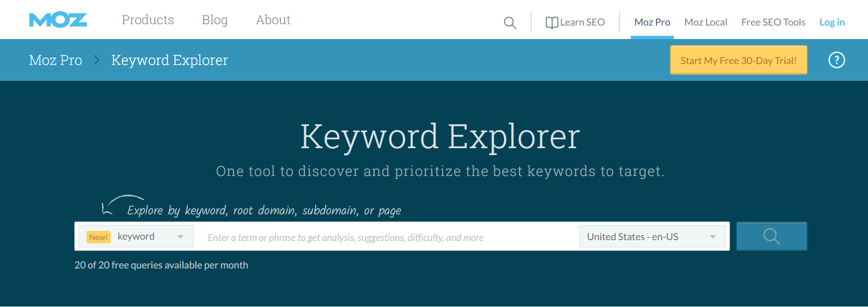The height and width of the screenshot is (307, 868).
Task: Click the '20 of 20 free queries' text
Action: 161,265
